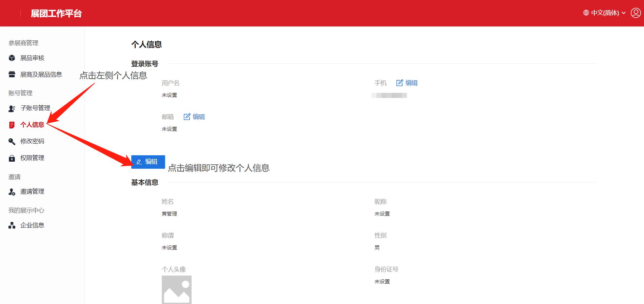Expand the 中文(简体) language dropdown

pyautogui.click(x=605, y=13)
